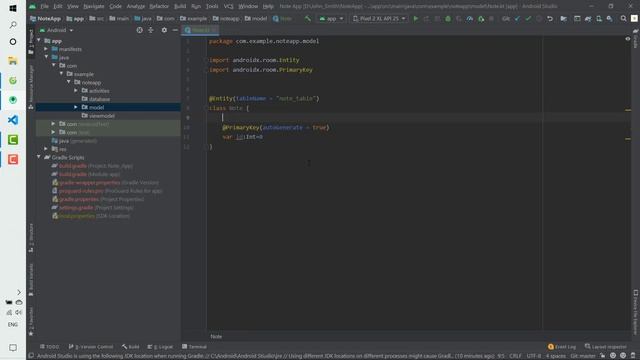The width and height of the screenshot is (640, 360).
Task: Click the yellow warning marker on editor scrollbar
Action: point(628,110)
